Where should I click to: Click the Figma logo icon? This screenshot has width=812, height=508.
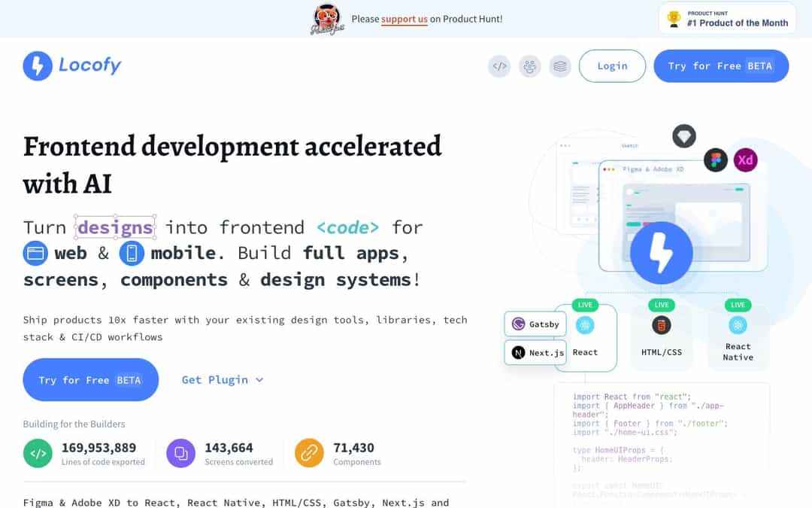click(x=715, y=160)
